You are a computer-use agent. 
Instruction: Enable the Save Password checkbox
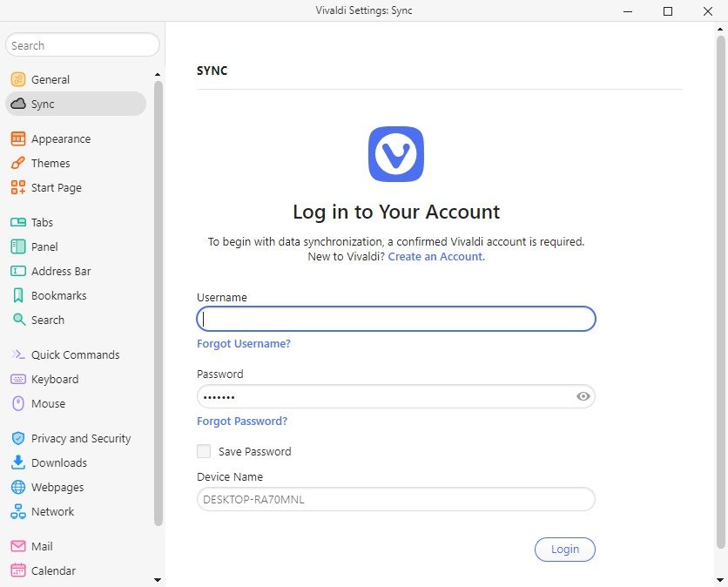coord(203,451)
